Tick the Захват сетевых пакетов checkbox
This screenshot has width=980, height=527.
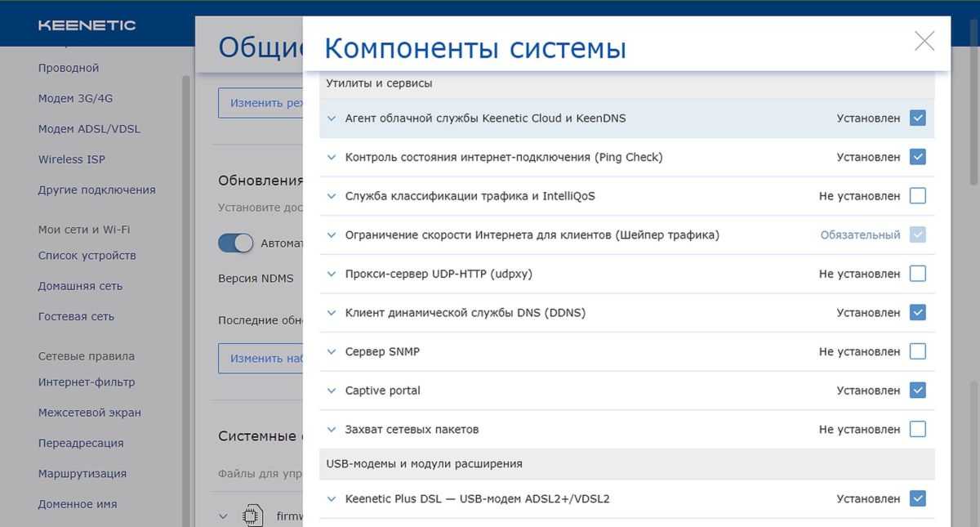coord(917,430)
